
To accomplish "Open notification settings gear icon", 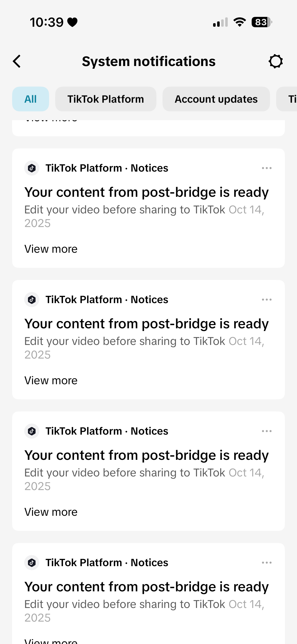I will click(276, 61).
